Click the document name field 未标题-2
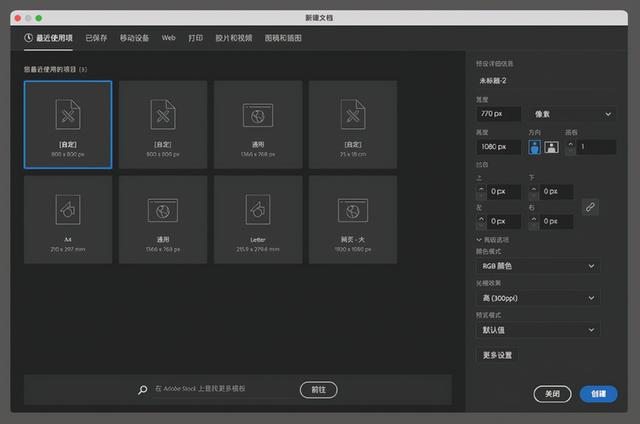This screenshot has height=424, width=640. 545,81
